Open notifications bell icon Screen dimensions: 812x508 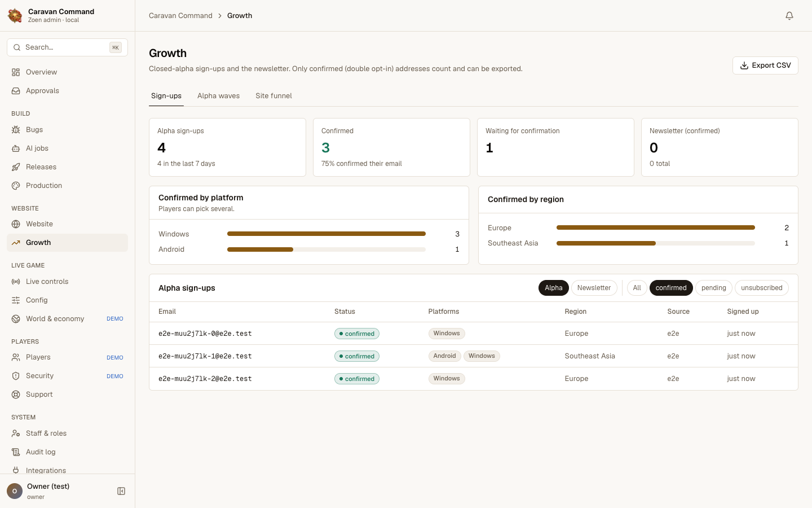(x=789, y=16)
